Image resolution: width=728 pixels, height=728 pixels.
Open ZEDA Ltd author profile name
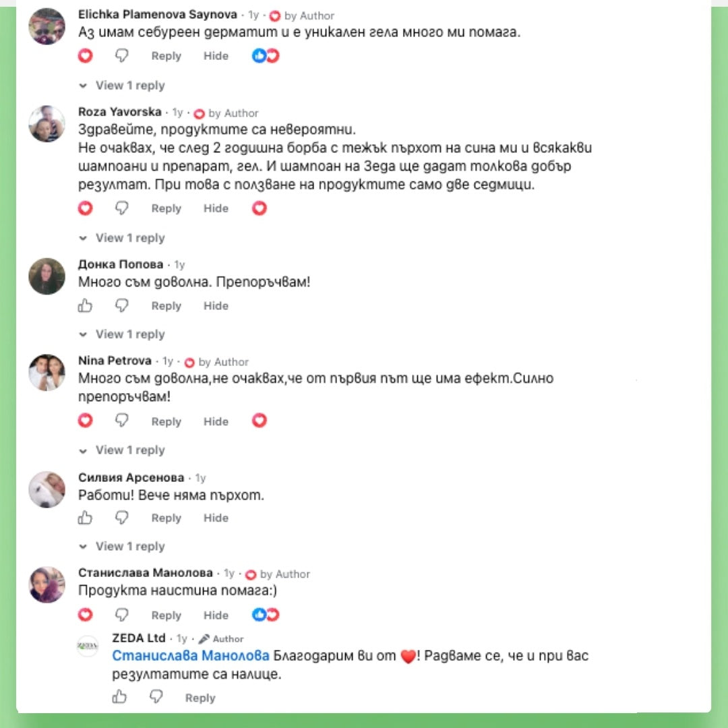click(x=138, y=638)
